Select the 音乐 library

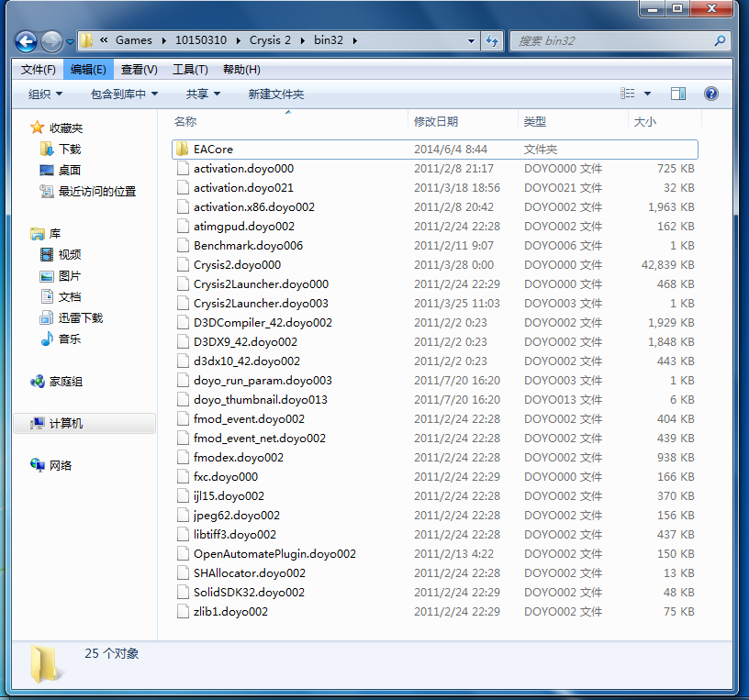(x=70, y=339)
